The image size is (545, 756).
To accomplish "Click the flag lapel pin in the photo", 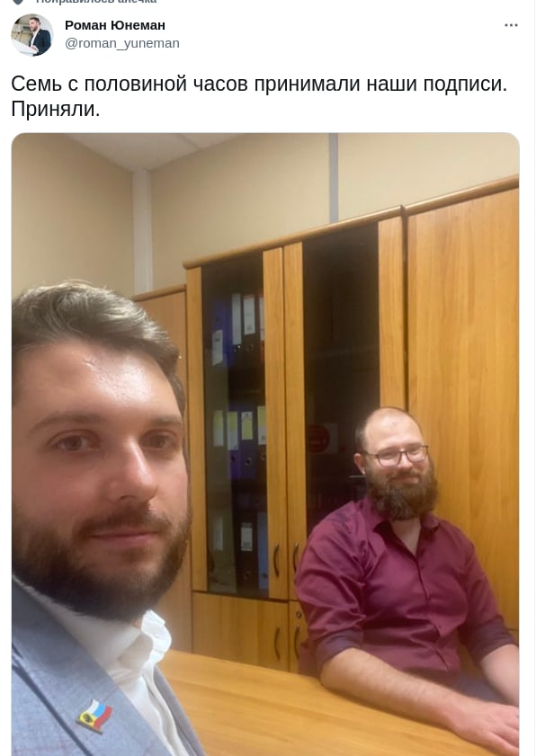I will pos(94,716).
